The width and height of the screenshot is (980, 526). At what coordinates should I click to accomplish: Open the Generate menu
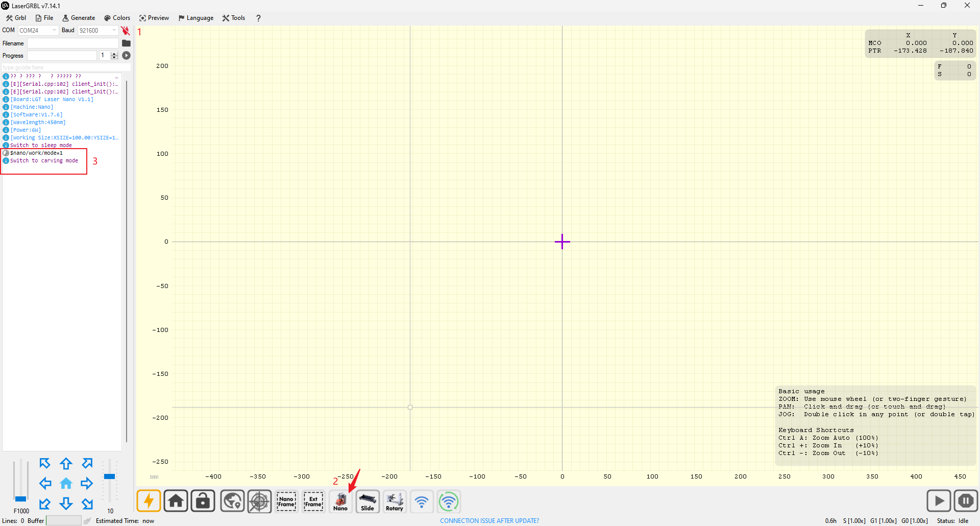point(79,18)
